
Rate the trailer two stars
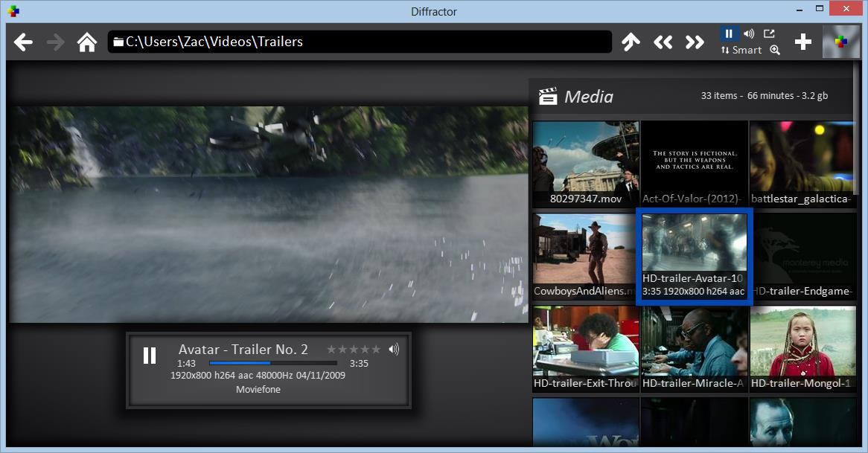tap(342, 350)
